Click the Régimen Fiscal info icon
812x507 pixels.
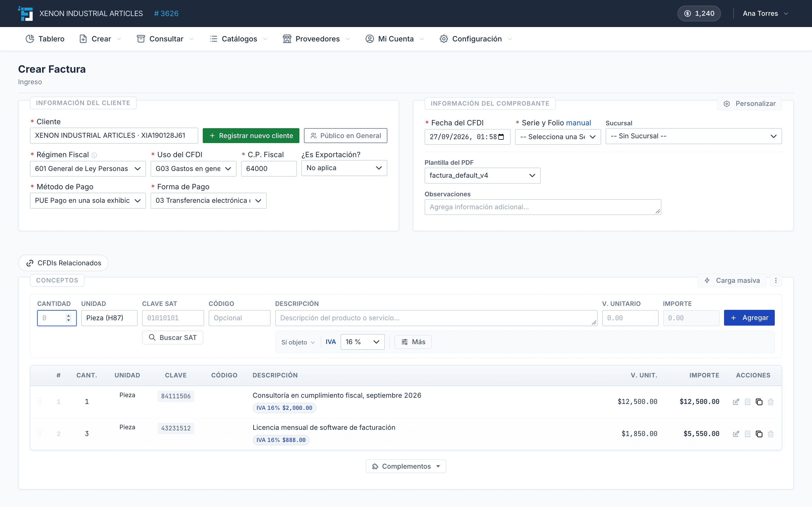[94, 155]
